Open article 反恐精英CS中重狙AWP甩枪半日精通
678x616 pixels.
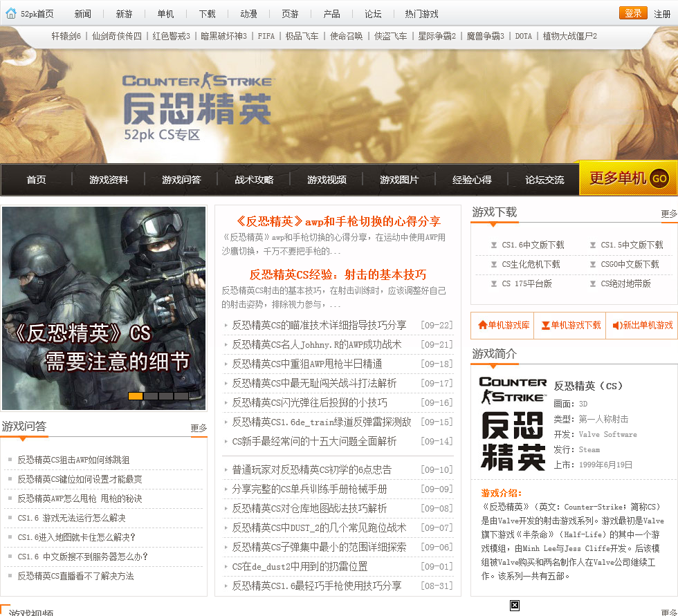pos(307,364)
